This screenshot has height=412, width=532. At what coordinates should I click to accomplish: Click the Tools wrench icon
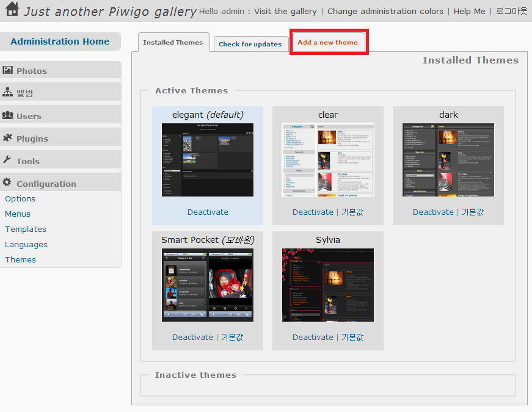[x=7, y=160]
